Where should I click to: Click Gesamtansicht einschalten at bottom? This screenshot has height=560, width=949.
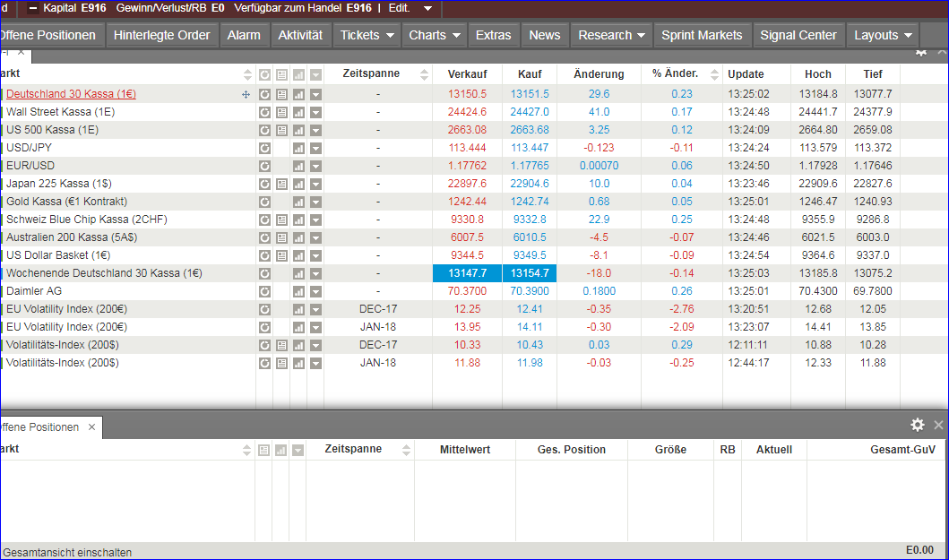click(67, 552)
